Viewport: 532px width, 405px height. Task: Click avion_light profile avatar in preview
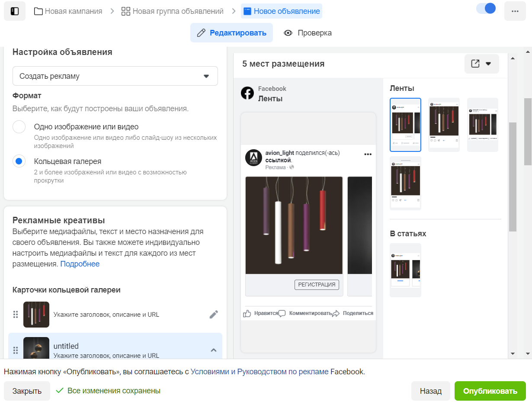click(254, 158)
